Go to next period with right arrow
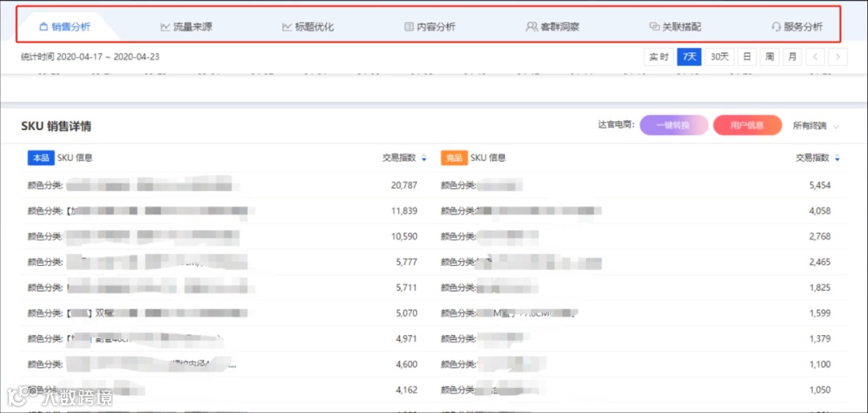This screenshot has height=413, width=868. coord(838,57)
